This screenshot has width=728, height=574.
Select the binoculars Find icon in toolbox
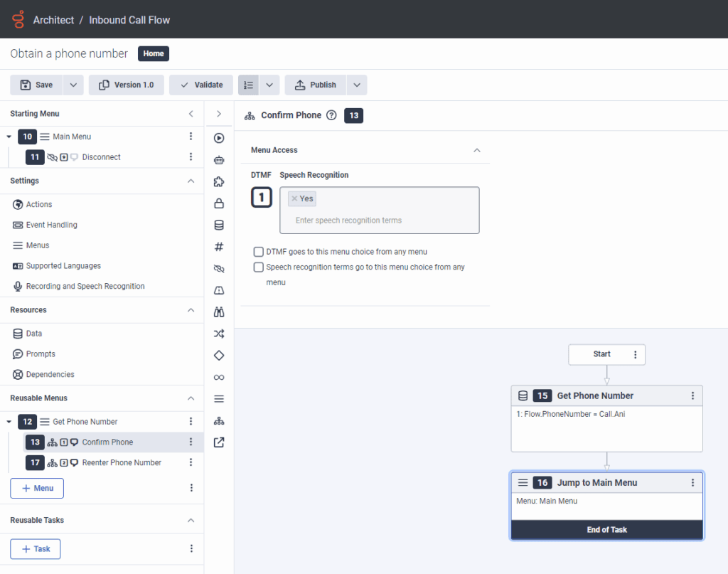(219, 312)
